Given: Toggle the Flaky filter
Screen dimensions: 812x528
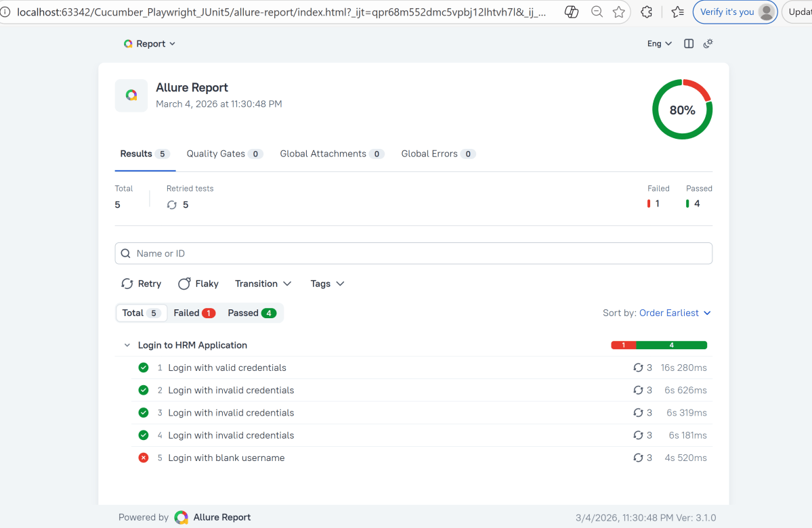Looking at the screenshot, I should tap(198, 284).
